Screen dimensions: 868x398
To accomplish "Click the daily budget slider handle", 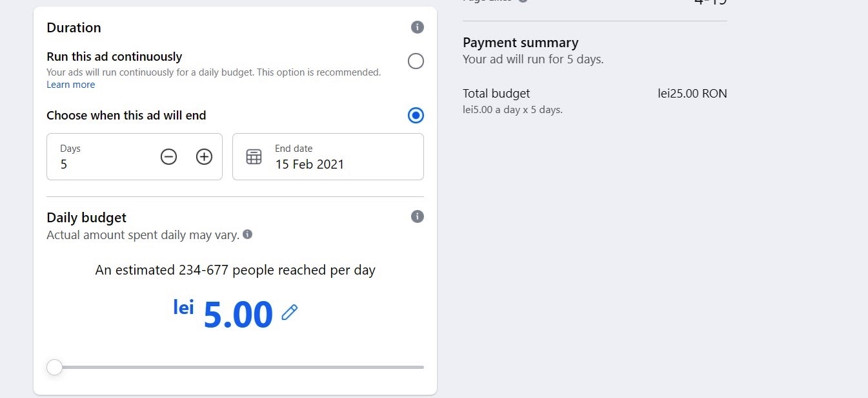I will click(55, 367).
